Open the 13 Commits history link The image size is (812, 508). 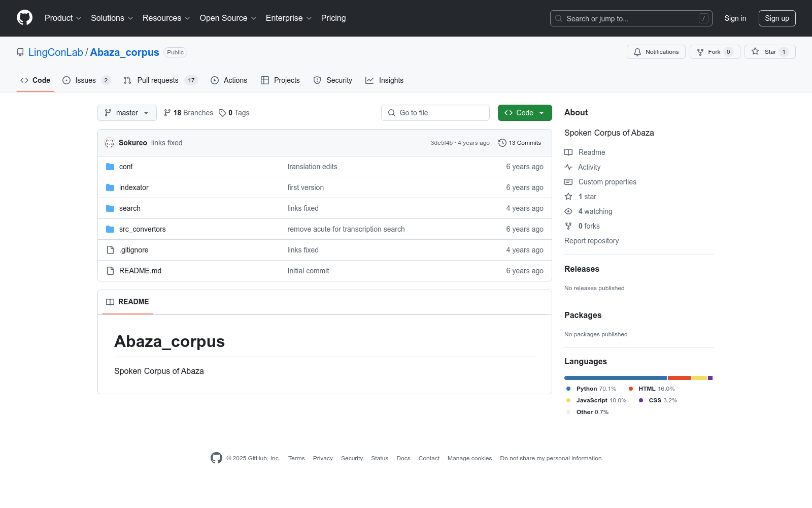tap(520, 143)
